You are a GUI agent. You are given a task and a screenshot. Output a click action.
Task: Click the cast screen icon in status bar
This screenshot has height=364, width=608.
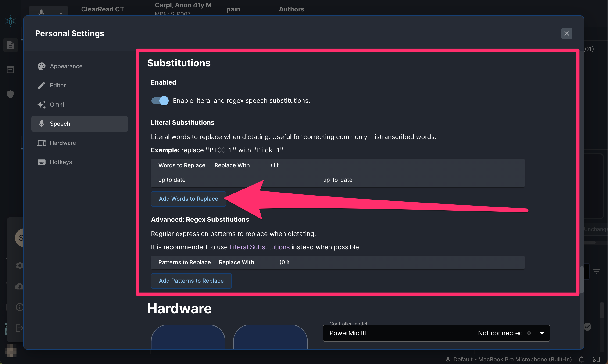pyautogui.click(x=596, y=359)
